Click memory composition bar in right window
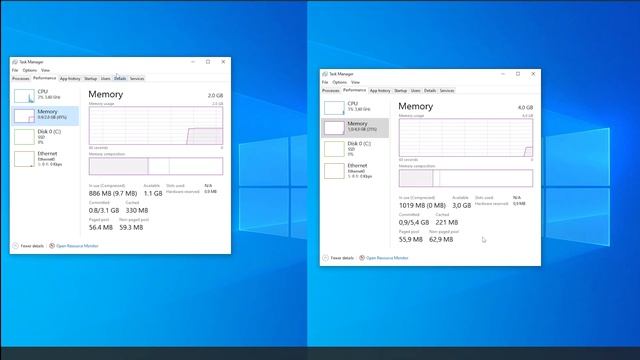640x360 pixels. point(466,178)
